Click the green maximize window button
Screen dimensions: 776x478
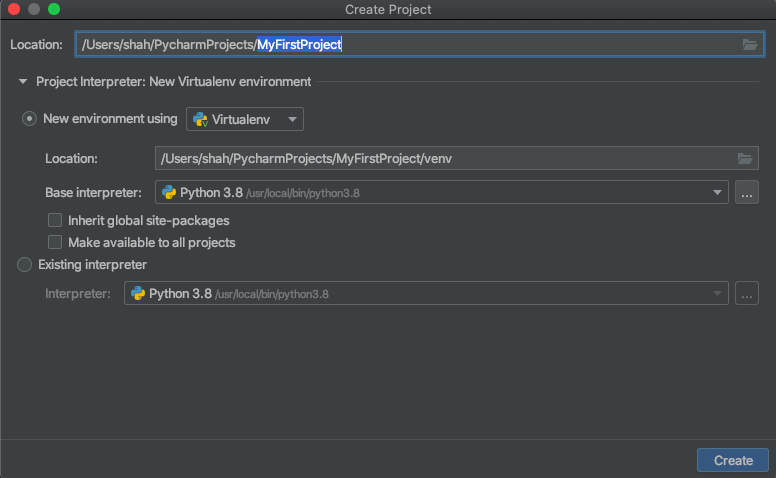click(54, 9)
